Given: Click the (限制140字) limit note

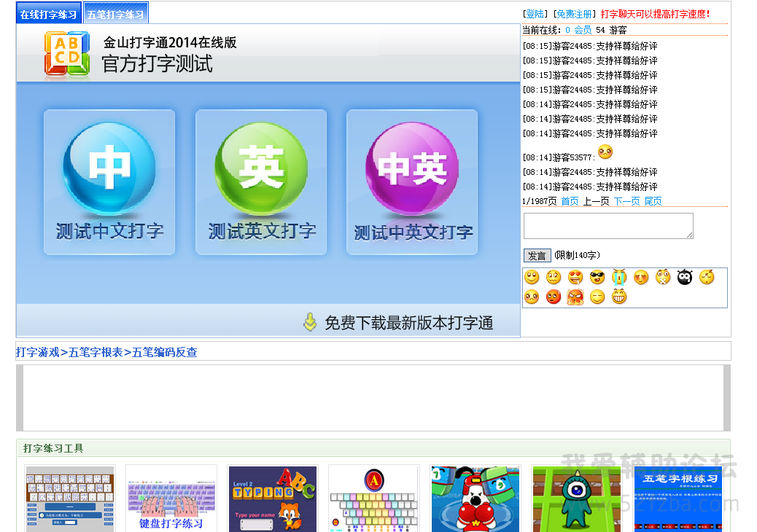Looking at the screenshot, I should (x=577, y=255).
